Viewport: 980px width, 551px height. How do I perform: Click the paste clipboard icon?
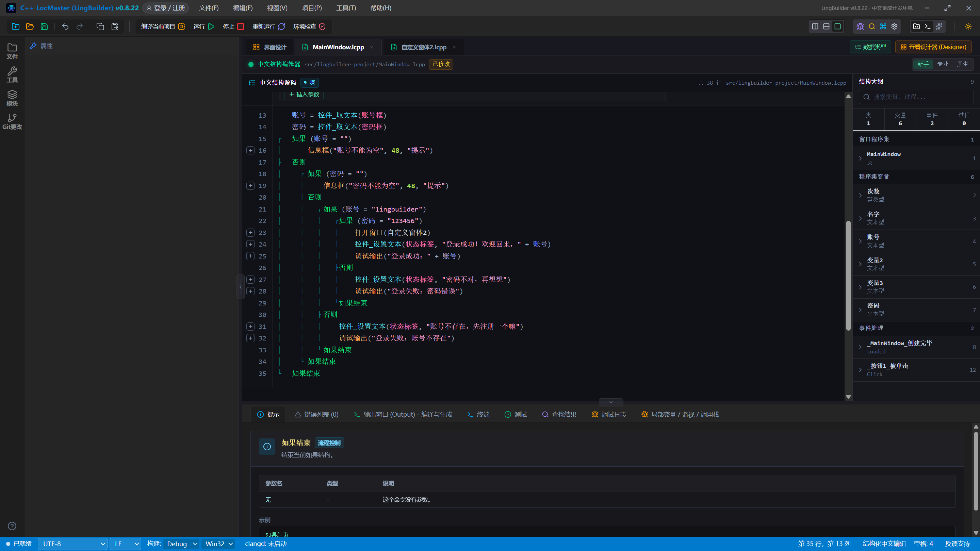(115, 27)
